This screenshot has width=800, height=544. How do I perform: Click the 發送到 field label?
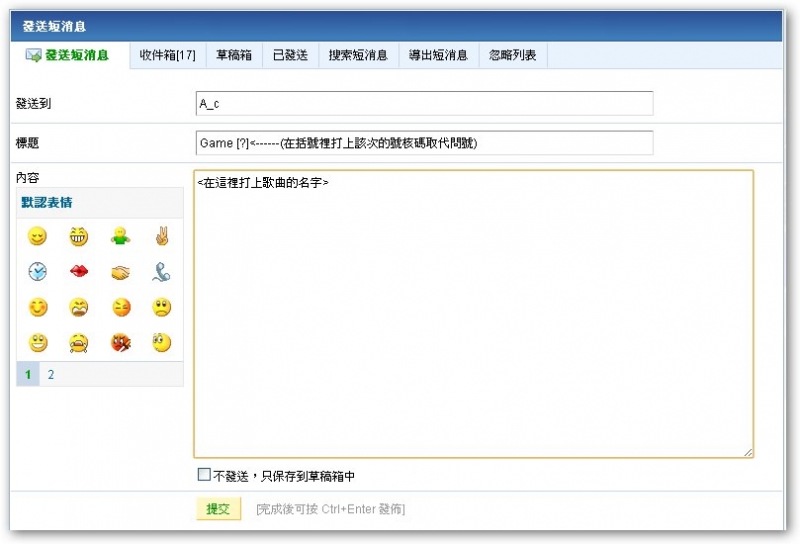33,104
